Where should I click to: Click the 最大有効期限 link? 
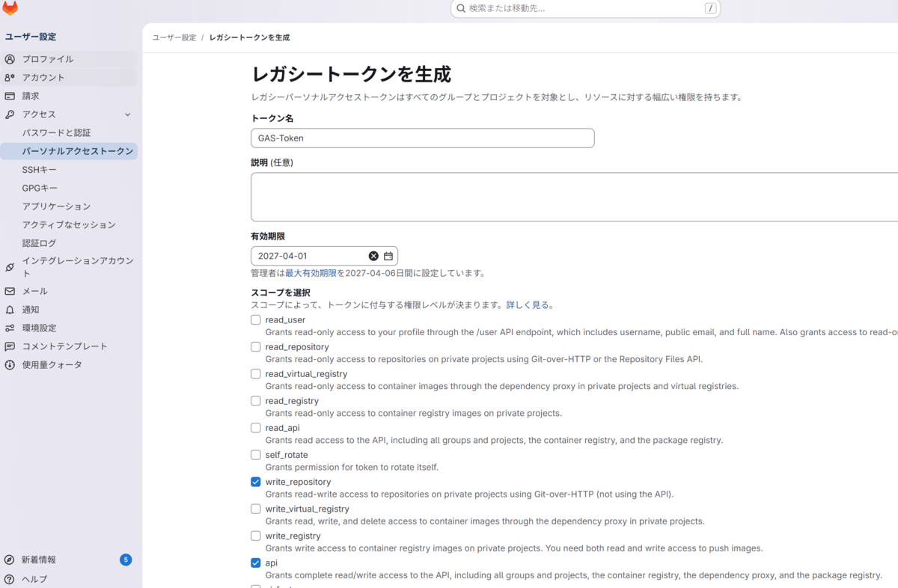(311, 273)
